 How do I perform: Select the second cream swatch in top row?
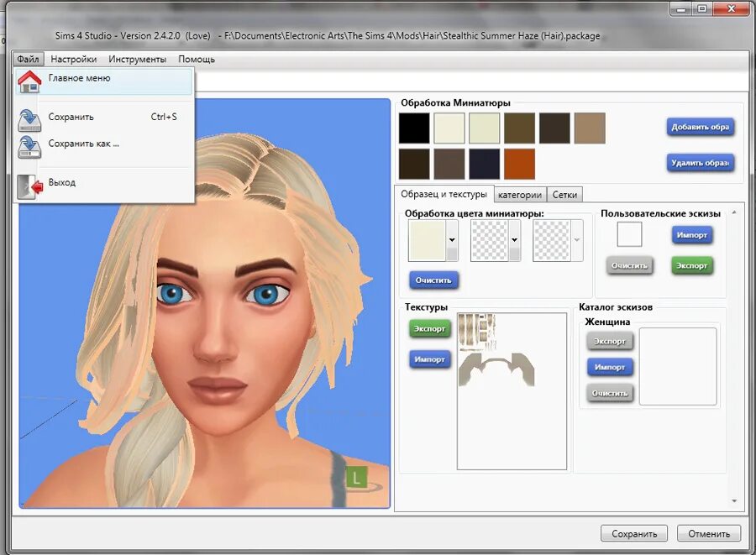pyautogui.click(x=485, y=128)
